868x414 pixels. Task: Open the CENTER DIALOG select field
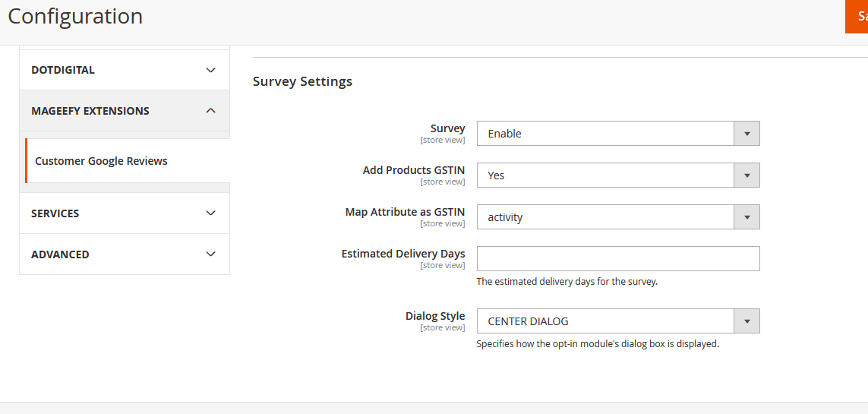(605, 321)
